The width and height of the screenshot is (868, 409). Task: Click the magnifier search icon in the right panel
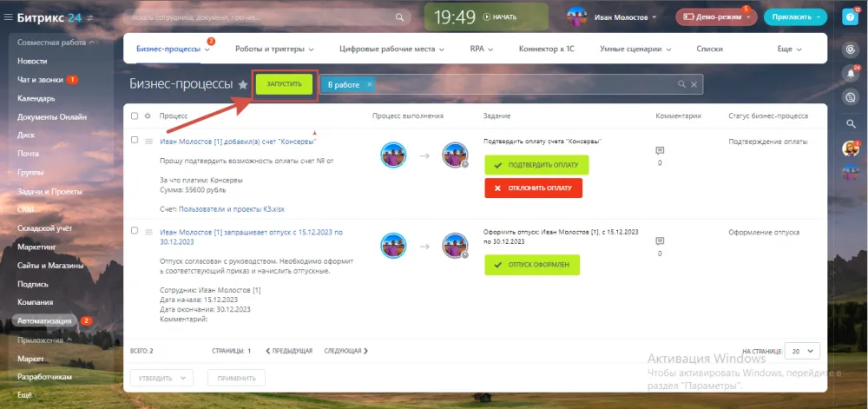[851, 123]
